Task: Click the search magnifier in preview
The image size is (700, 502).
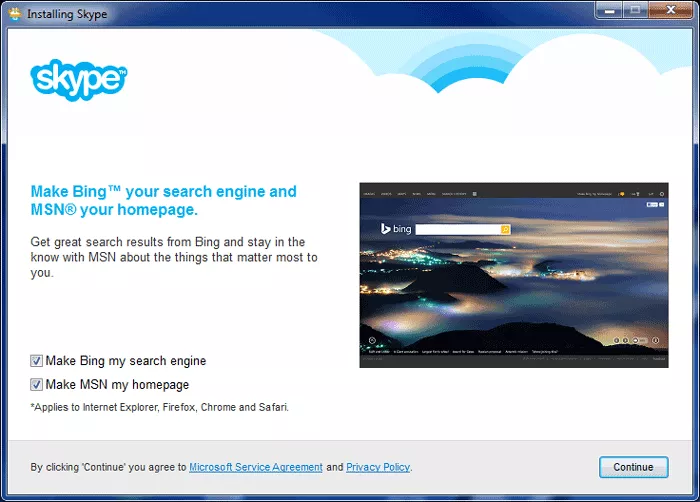Action: tap(505, 230)
